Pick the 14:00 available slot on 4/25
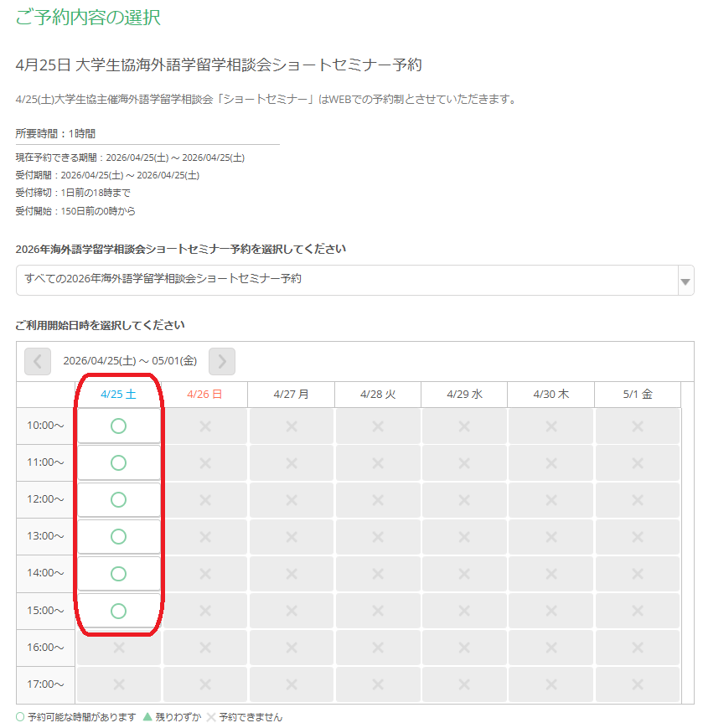 [118, 573]
